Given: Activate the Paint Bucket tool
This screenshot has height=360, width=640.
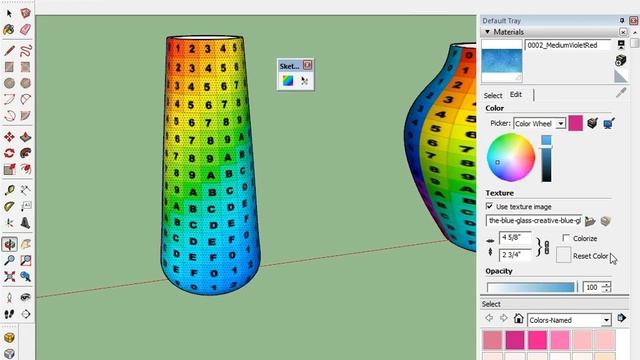Looking at the screenshot, I should click(x=9, y=29).
